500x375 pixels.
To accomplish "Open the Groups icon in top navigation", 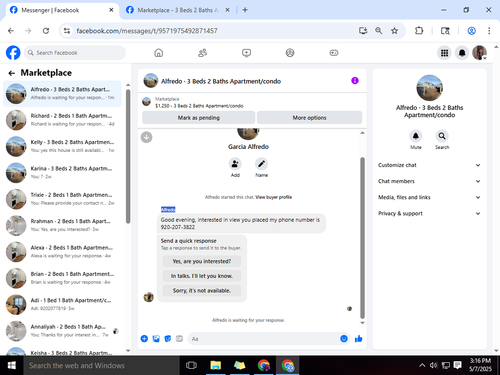I will 290,53.
